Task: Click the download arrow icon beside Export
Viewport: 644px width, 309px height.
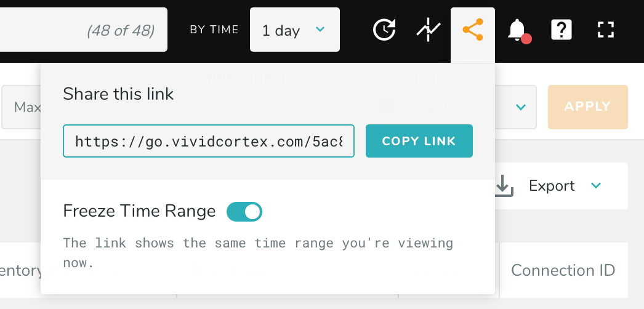Action: [504, 186]
